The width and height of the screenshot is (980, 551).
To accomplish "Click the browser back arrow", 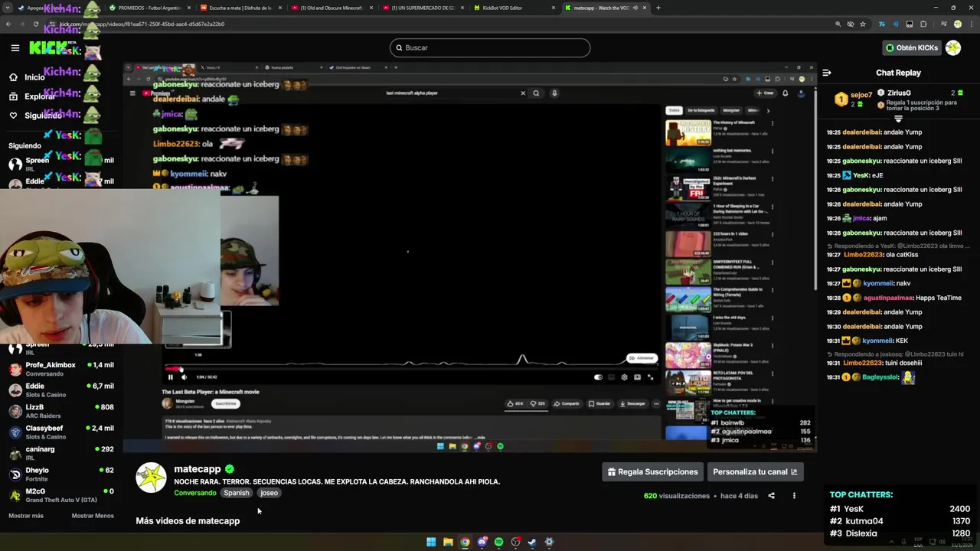I will coord(8,24).
